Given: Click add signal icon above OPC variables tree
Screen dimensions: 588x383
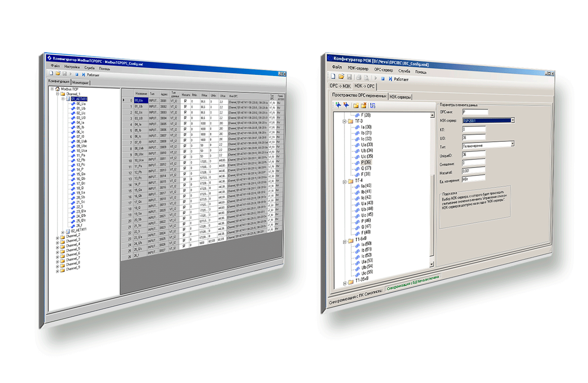Looking at the screenshot, I should click(338, 105).
